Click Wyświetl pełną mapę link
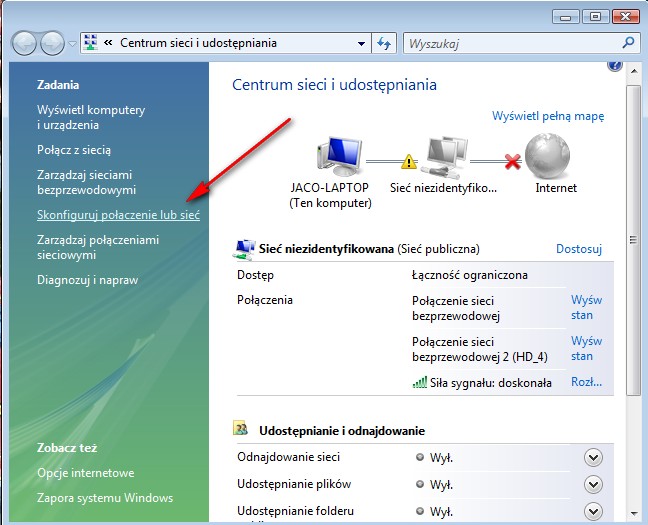Screen dimensions: 648x525 coord(548,116)
